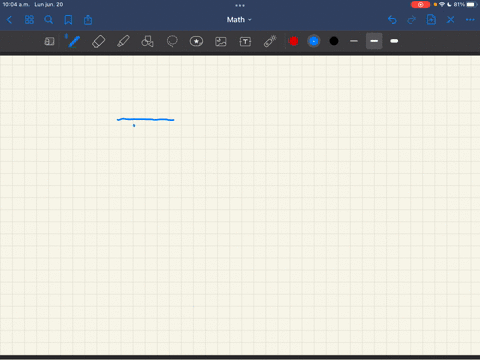Open the search magnifier
The height and width of the screenshot is (360, 480).
coord(49,20)
